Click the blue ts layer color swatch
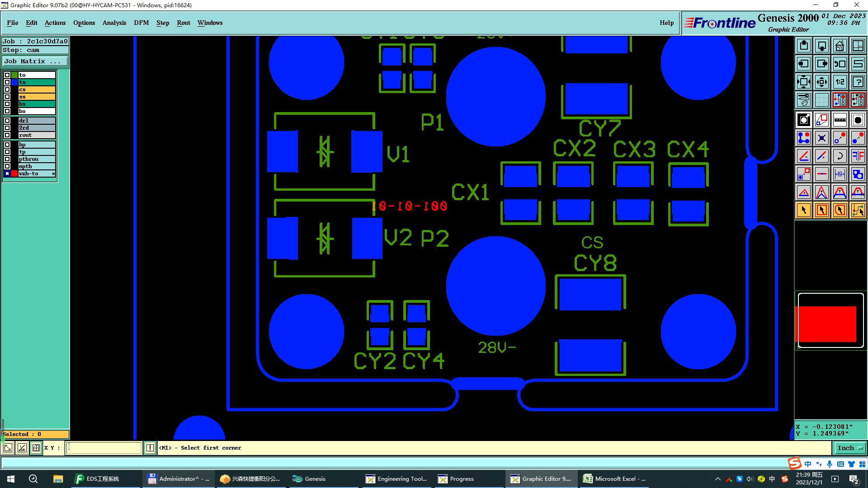Screen dimensions: 868x488 click(x=14, y=82)
